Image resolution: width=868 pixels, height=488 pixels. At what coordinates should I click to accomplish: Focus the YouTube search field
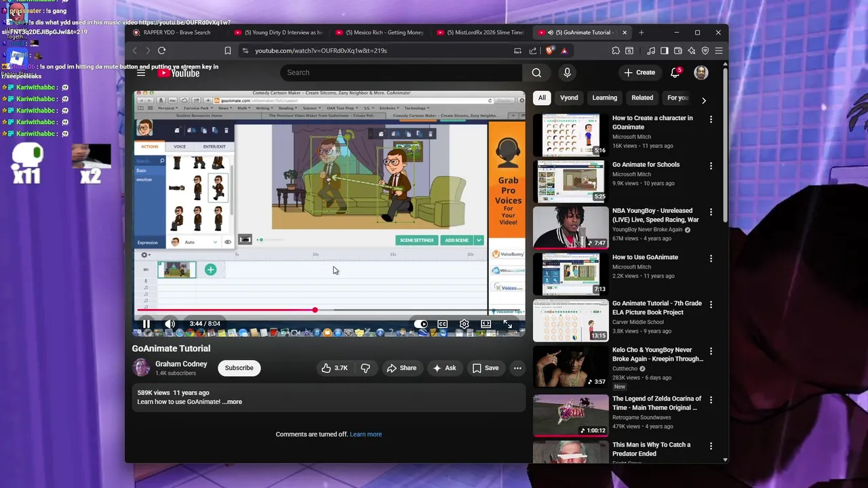point(401,73)
